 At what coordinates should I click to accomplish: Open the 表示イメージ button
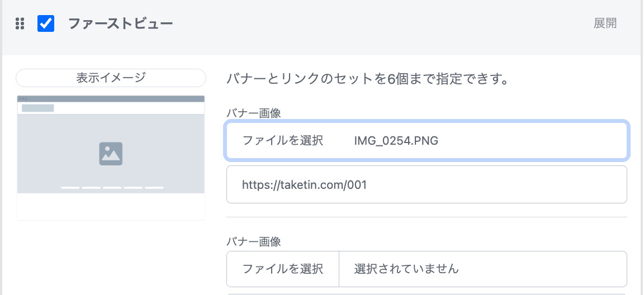tap(111, 78)
